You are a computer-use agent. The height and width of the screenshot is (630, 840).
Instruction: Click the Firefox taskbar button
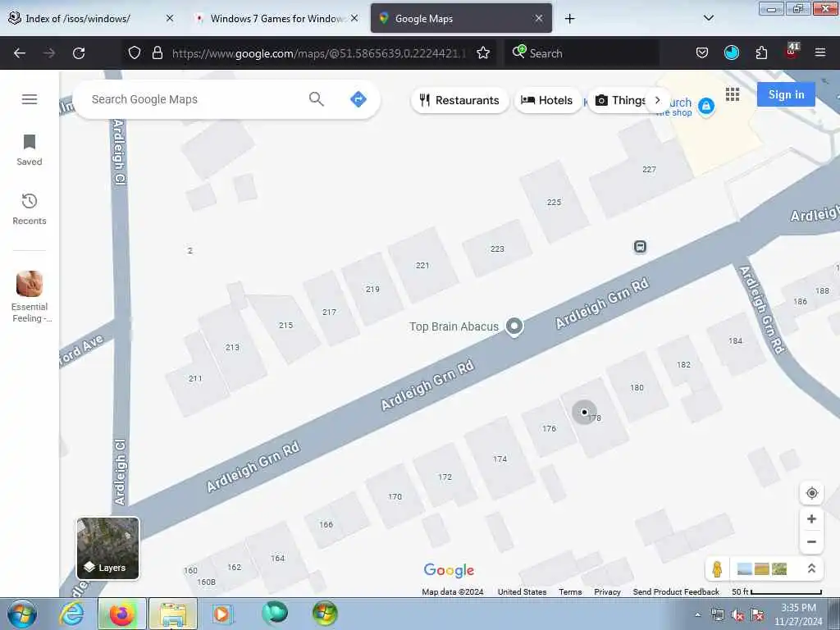click(x=121, y=614)
